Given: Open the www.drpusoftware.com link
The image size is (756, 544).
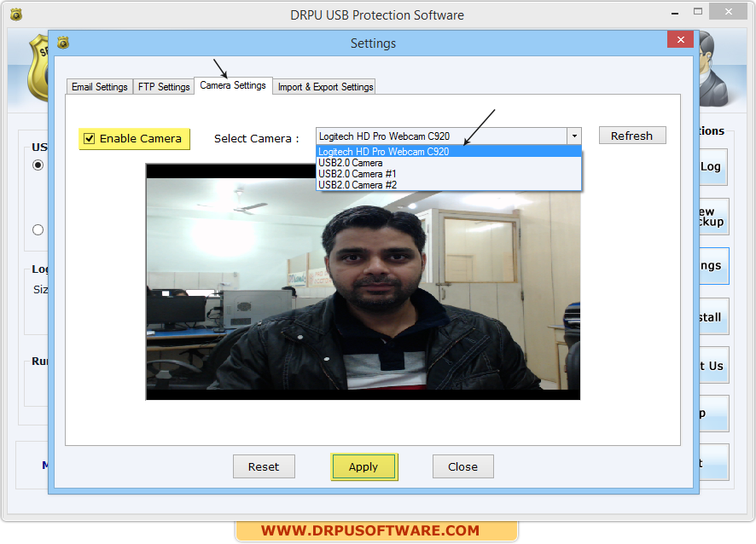Looking at the screenshot, I should pyautogui.click(x=370, y=530).
